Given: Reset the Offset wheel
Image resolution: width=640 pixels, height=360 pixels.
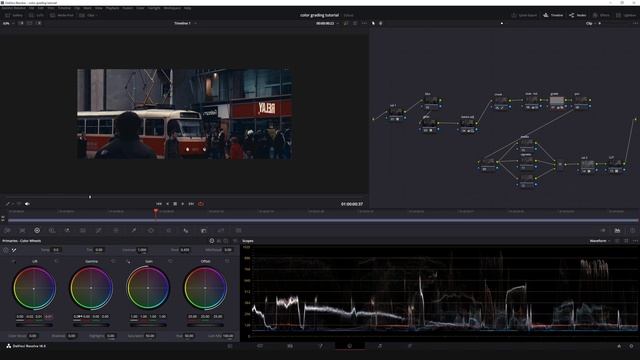Looking at the screenshot, I should point(227,261).
